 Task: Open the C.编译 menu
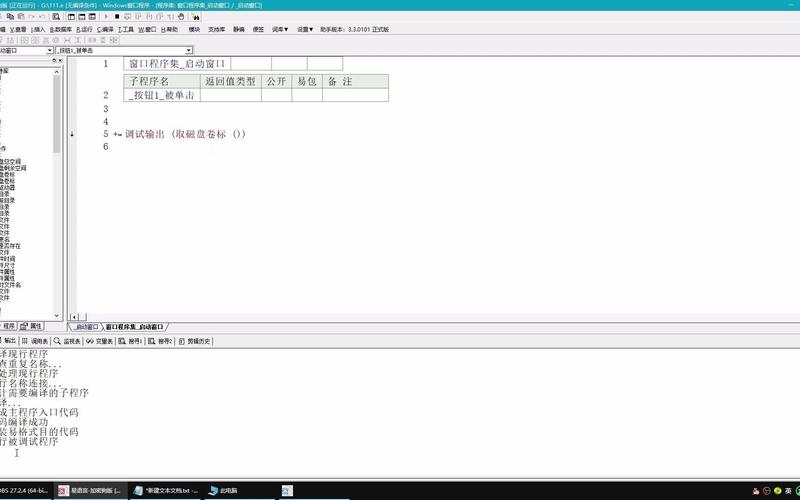pyautogui.click(x=105, y=30)
